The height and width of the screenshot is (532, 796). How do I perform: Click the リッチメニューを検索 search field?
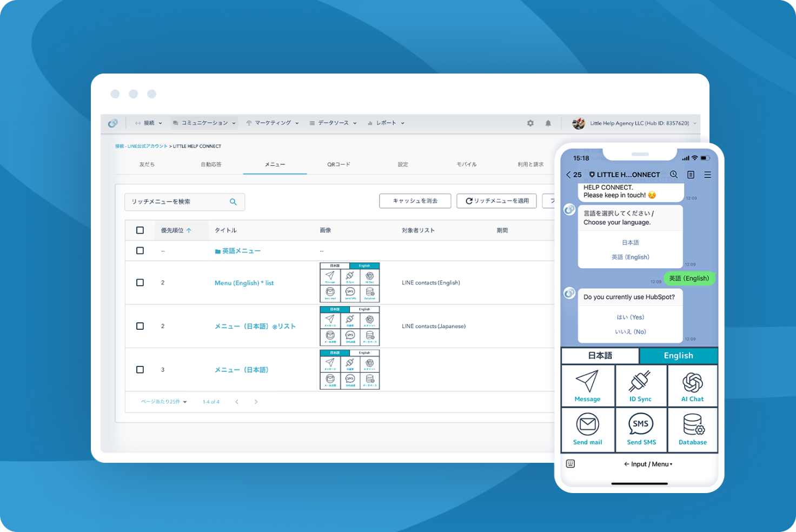178,202
